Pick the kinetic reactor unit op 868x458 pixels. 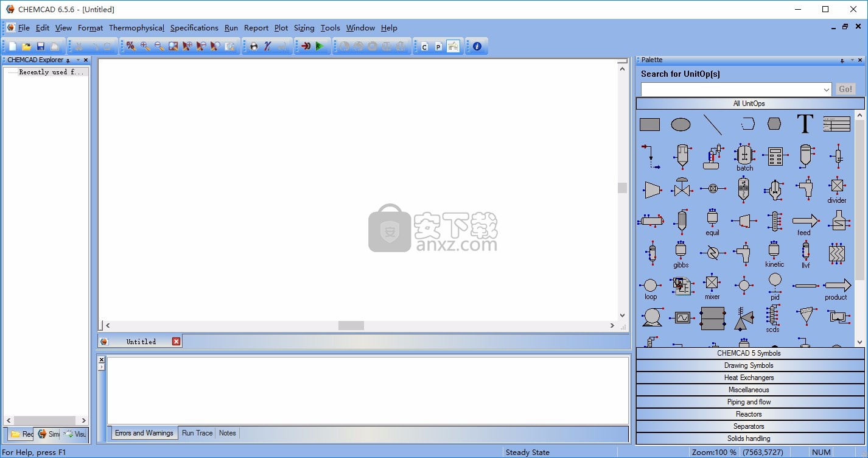pyautogui.click(x=774, y=255)
